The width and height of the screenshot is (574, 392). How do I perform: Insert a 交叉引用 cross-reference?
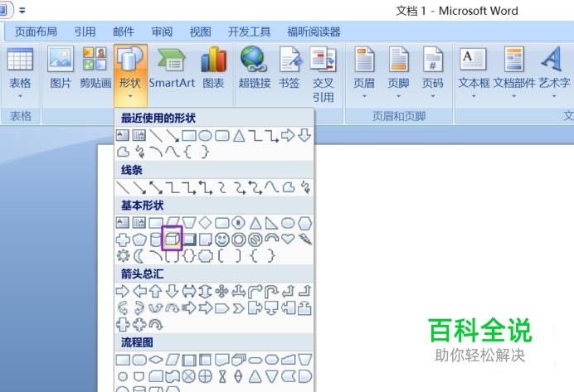point(323,75)
